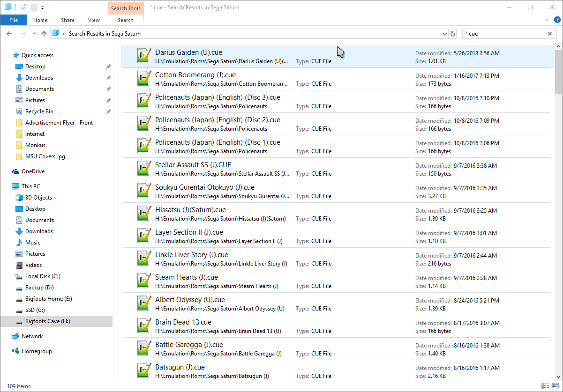Open pinned Desktop under Quick access

pos(35,67)
